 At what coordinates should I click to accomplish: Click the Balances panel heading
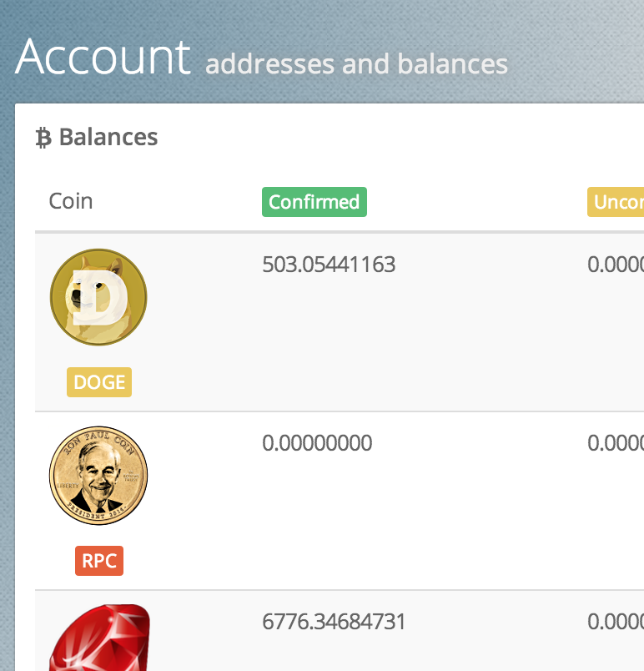[108, 138]
